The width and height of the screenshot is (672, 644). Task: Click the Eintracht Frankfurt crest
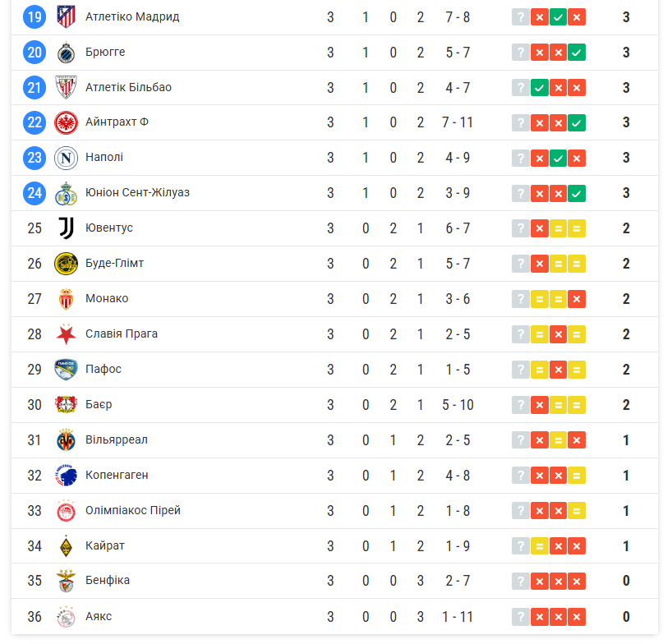(66, 122)
